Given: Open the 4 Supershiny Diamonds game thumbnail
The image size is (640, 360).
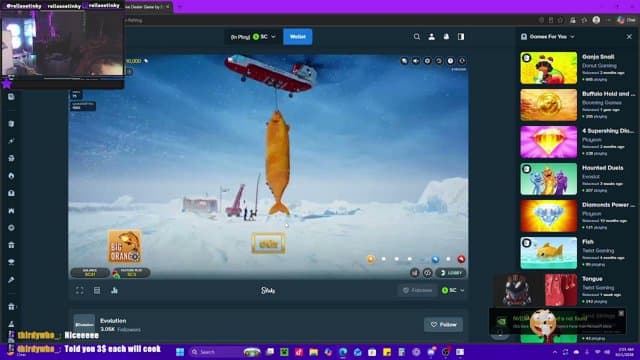Looking at the screenshot, I should tap(549, 142).
